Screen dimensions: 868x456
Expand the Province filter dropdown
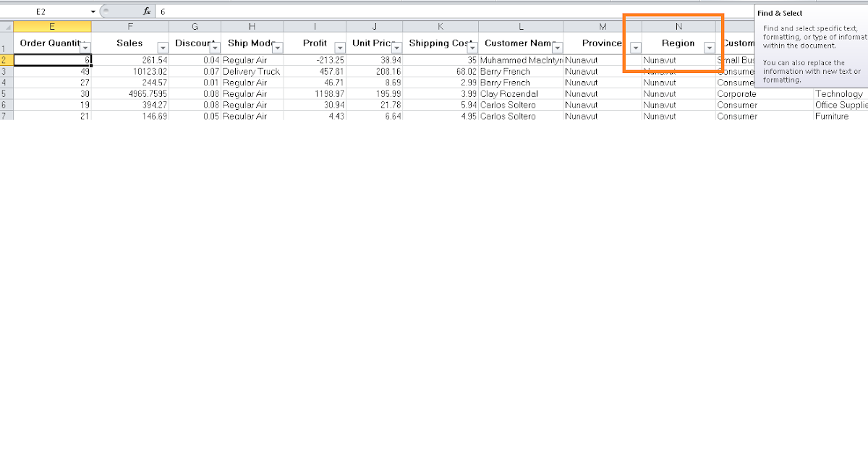pyautogui.click(x=635, y=48)
